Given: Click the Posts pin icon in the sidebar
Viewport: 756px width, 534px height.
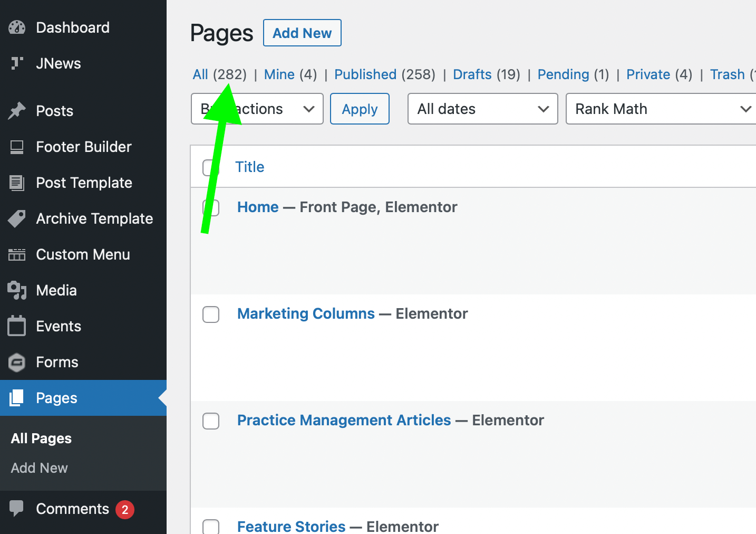Looking at the screenshot, I should 16,111.
